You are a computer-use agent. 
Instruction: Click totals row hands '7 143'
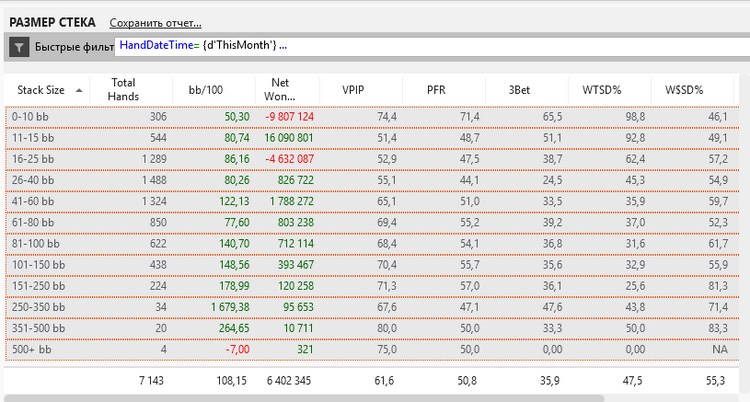[x=151, y=381]
